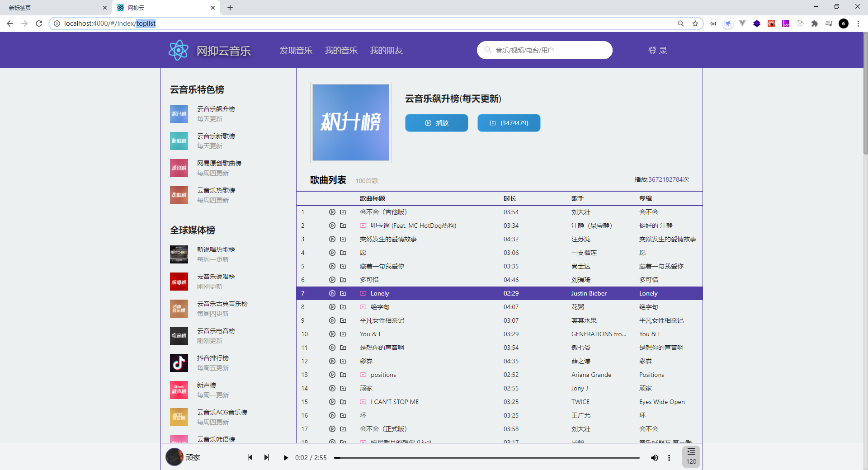Viewport: 868px width, 470px height.
Task: Open 我的朋友 navigation item
Action: click(x=386, y=50)
